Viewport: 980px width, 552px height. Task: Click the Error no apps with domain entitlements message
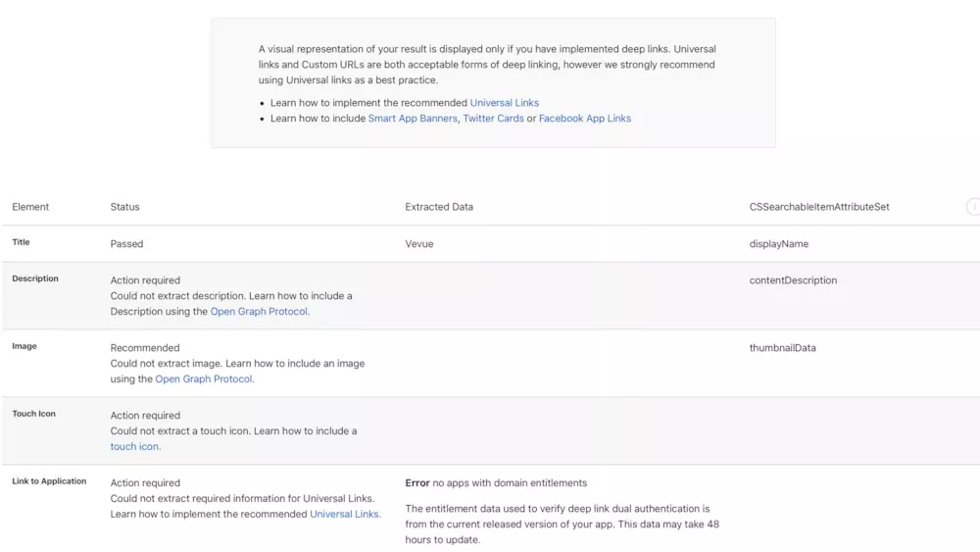pyautogui.click(x=496, y=483)
